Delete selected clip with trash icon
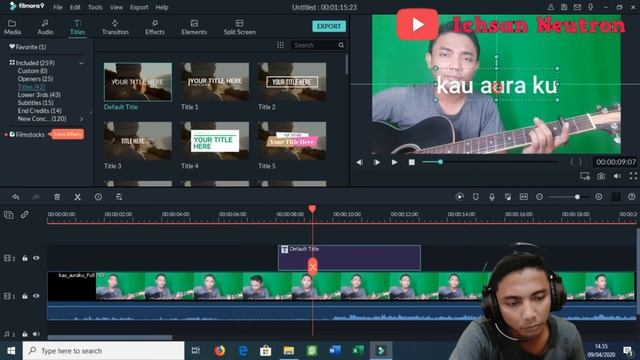The width and height of the screenshot is (640, 360). 57,197
